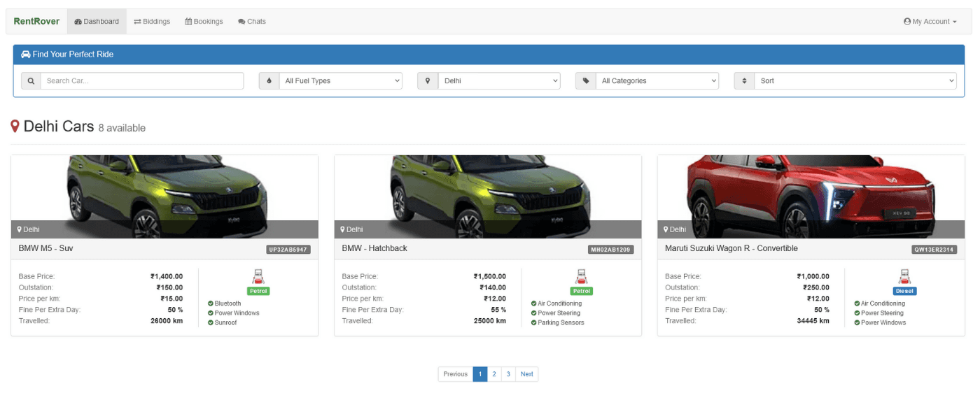
Task: Click check icon beside BMW M5 Power Windows
Action: point(211,313)
